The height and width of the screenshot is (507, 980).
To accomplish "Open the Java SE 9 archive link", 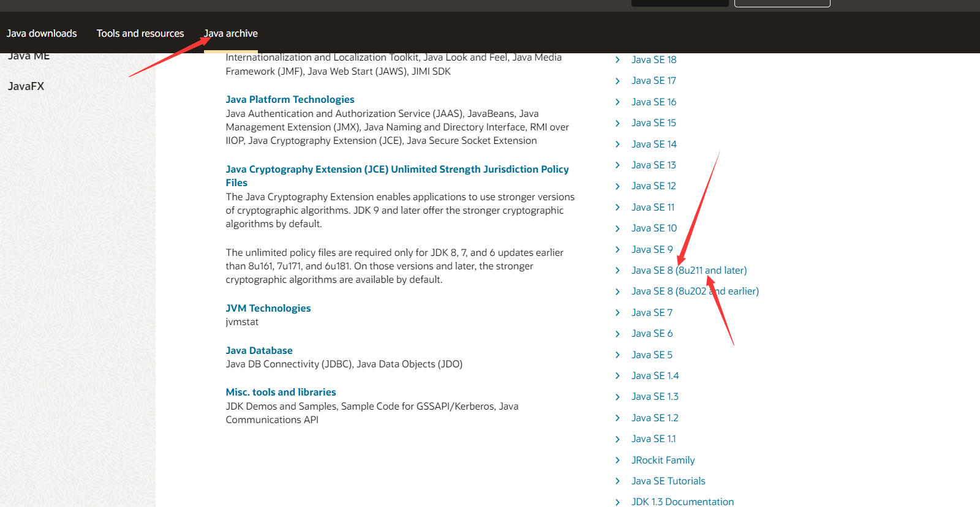I will (652, 249).
